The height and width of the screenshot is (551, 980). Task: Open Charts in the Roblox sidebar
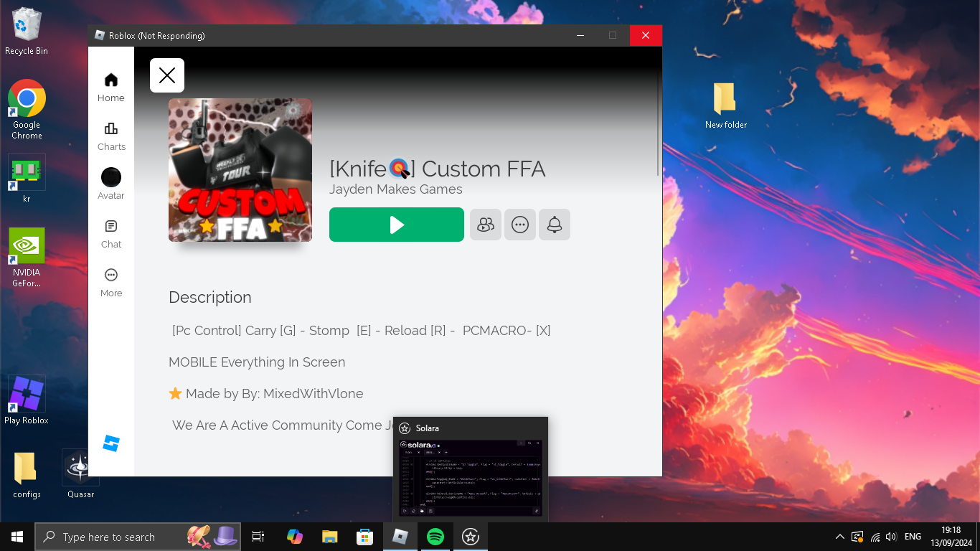111,136
